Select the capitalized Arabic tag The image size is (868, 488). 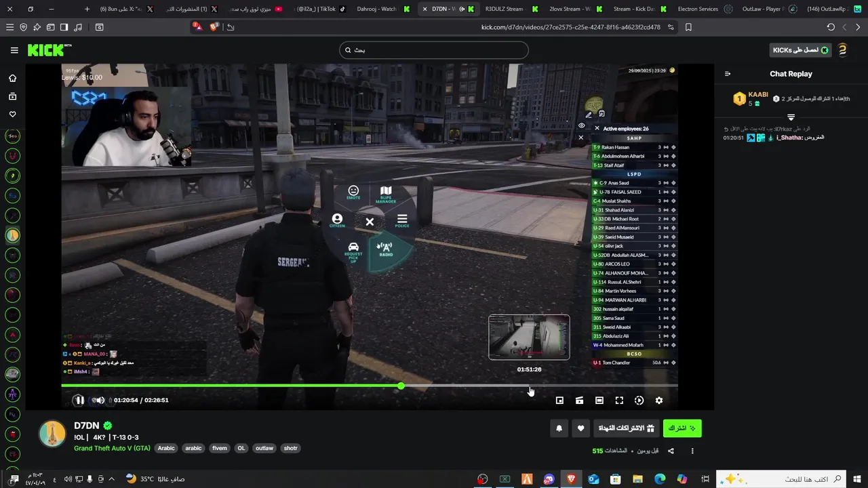coord(166,448)
